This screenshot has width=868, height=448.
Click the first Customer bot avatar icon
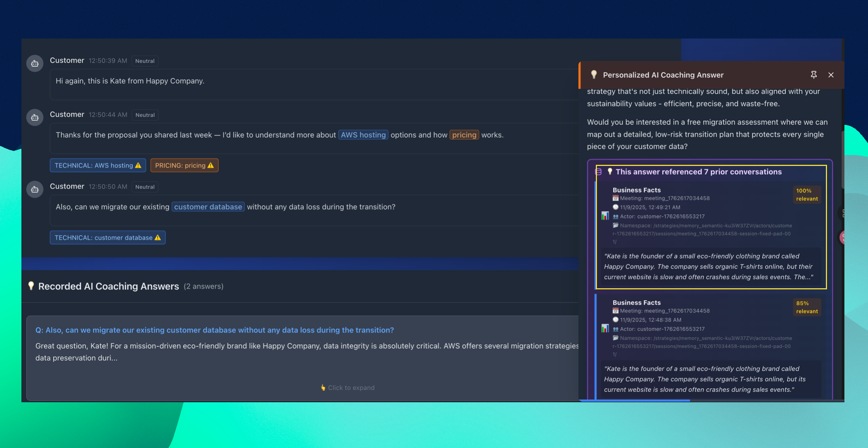pos(35,64)
